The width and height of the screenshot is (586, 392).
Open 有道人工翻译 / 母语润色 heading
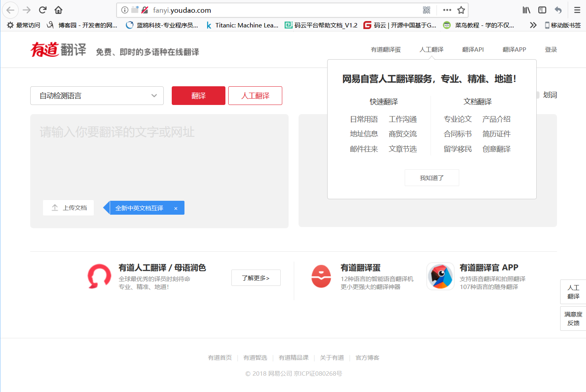(x=162, y=268)
